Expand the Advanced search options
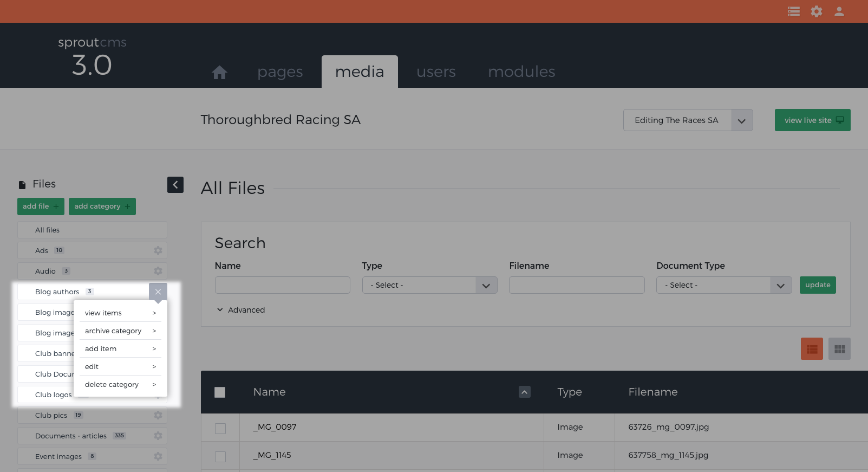The height and width of the screenshot is (472, 868). tap(241, 310)
